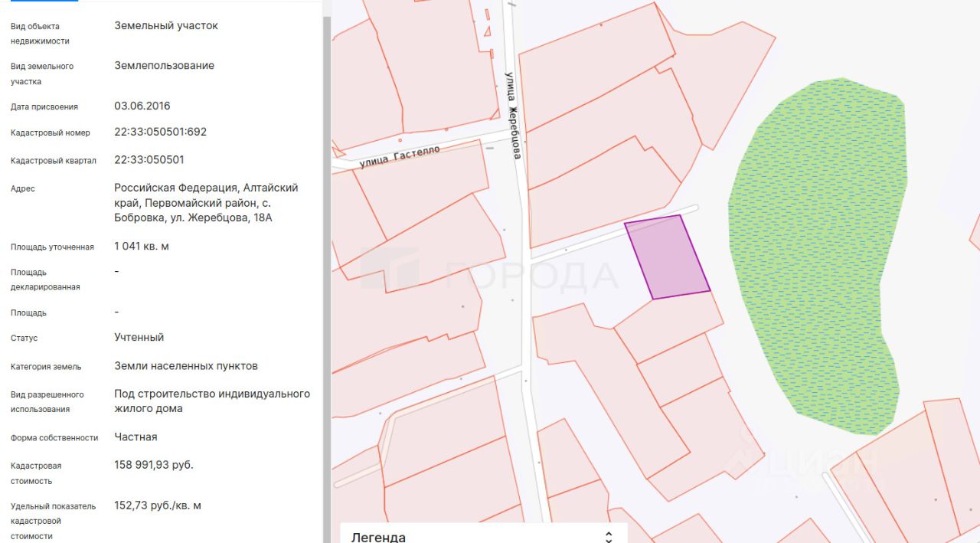
Task: Expand the Легенда panel chevron
Action: [x=609, y=537]
